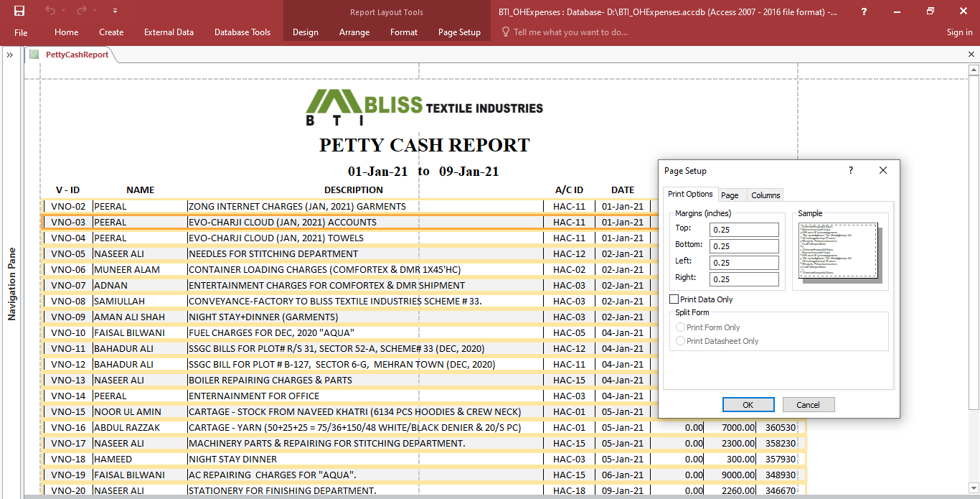Viewport: 980px width, 499px height.
Task: Select the Page Setup ribbon tab
Action: coord(459,32)
